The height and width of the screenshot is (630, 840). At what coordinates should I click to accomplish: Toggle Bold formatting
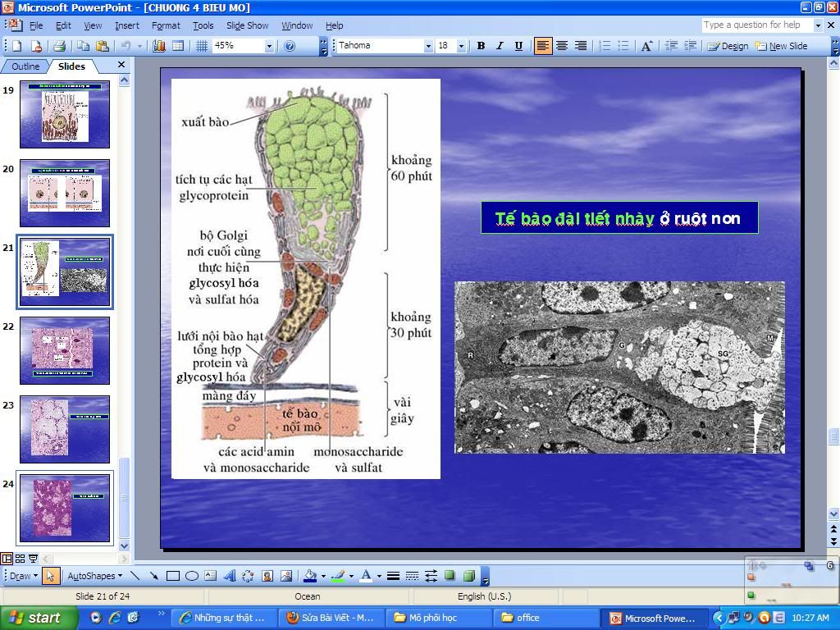click(x=481, y=46)
